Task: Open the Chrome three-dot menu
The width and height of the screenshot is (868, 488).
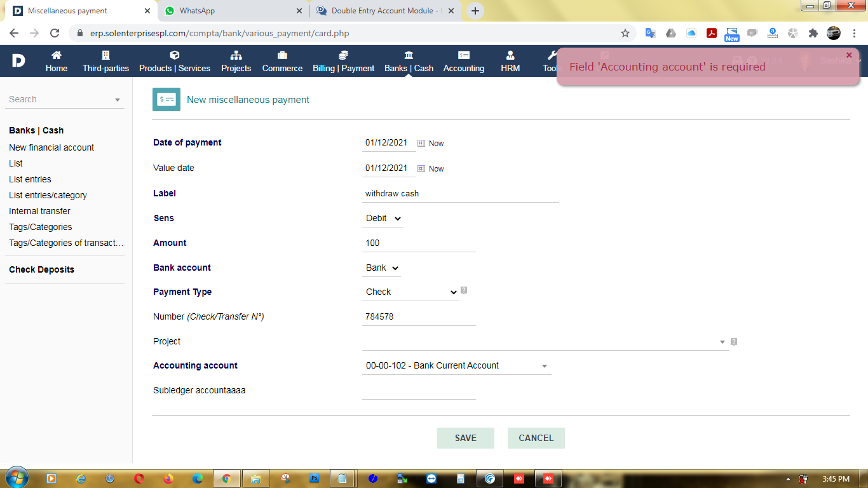Action: [x=855, y=33]
